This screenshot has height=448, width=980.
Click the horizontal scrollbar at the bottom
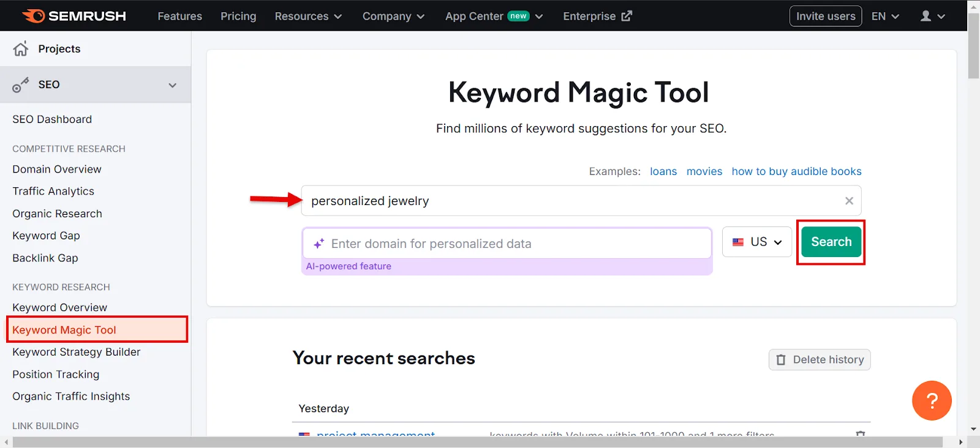[478, 442]
